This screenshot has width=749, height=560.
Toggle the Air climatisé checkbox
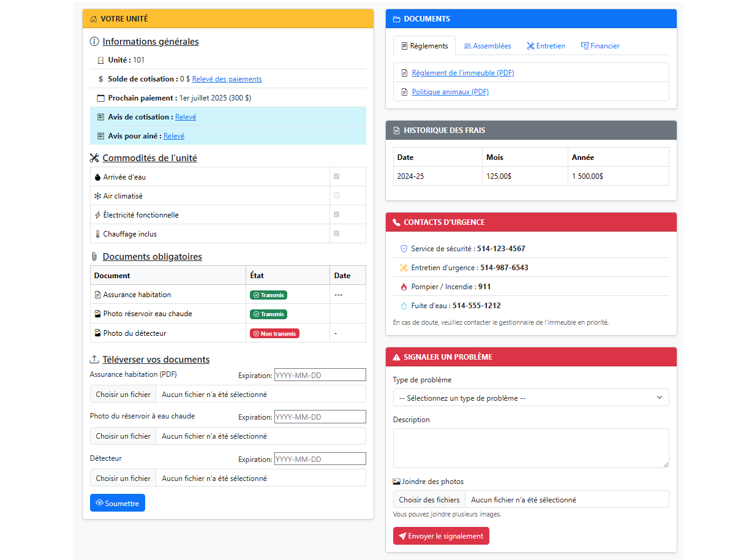[336, 195]
